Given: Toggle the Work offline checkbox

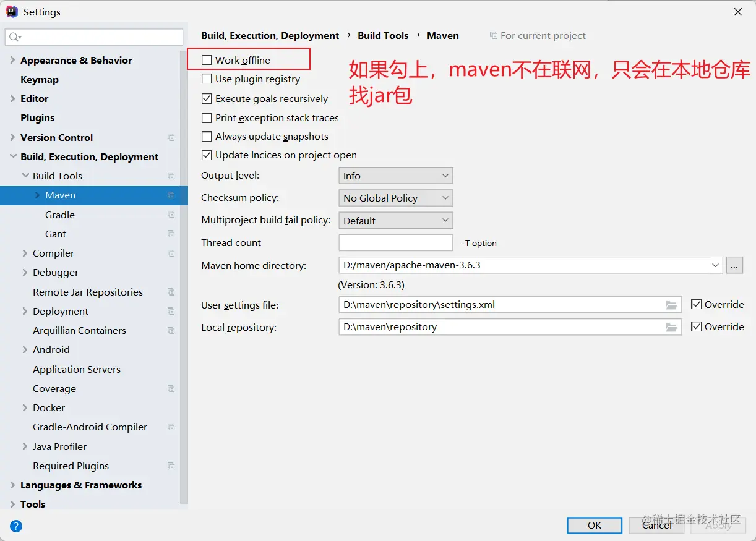Looking at the screenshot, I should click(207, 60).
